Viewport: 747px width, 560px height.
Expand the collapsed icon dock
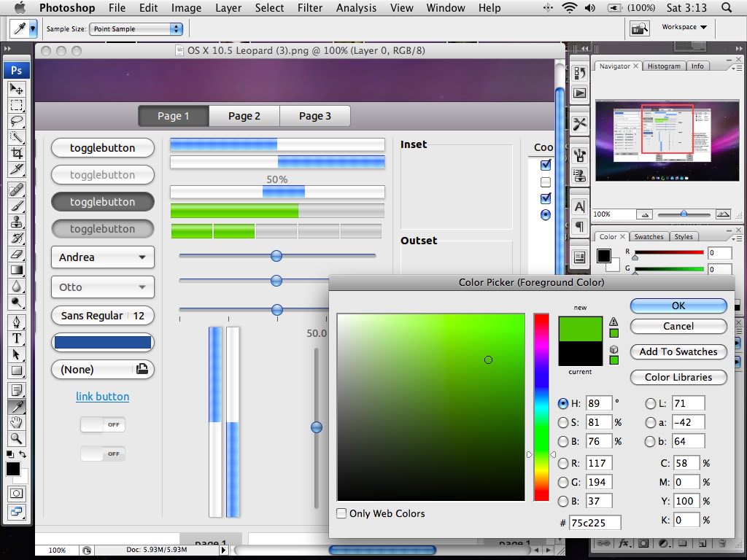click(x=584, y=48)
